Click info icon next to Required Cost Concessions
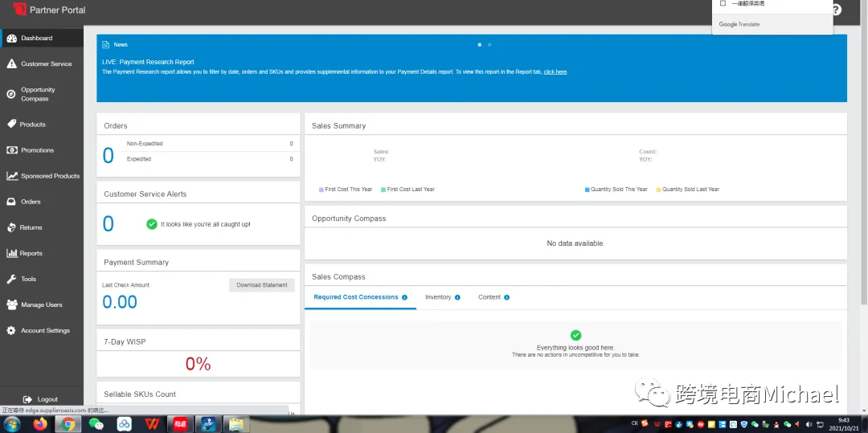Viewport: 868px width, 433px height. pos(404,297)
